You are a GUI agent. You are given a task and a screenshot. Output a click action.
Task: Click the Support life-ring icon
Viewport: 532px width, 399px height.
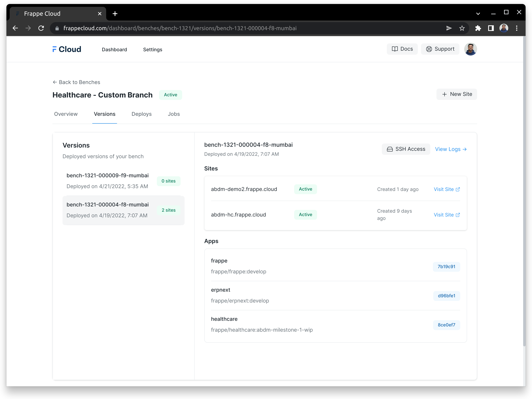click(x=429, y=49)
